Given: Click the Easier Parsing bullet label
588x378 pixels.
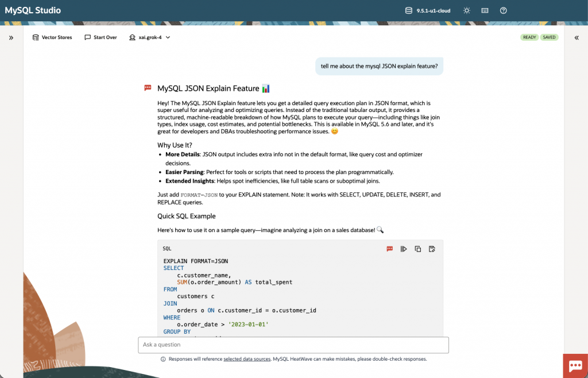Looking at the screenshot, I should tap(184, 172).
